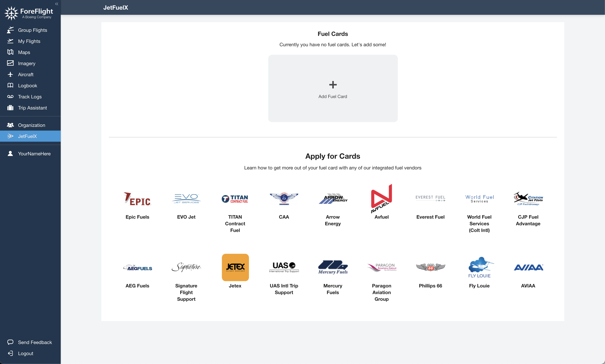
Task: Click the Logout exit icon
Action: click(10, 353)
